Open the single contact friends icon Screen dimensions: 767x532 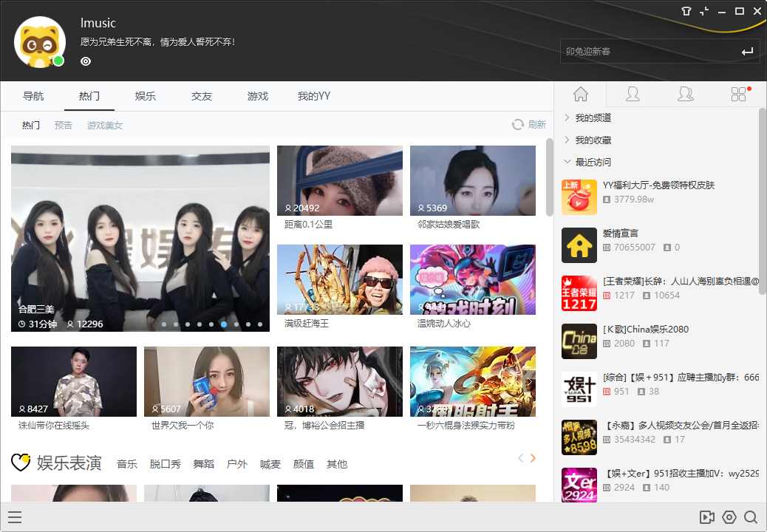(633, 94)
